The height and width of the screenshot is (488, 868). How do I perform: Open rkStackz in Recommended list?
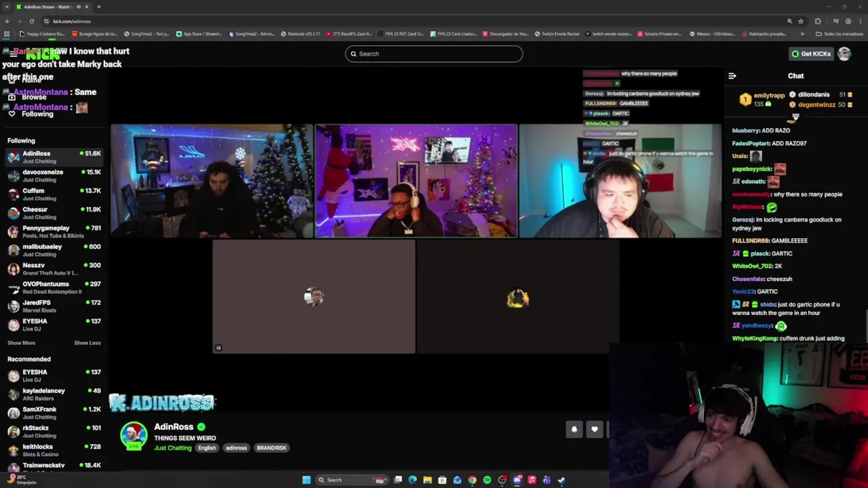pyautogui.click(x=54, y=432)
